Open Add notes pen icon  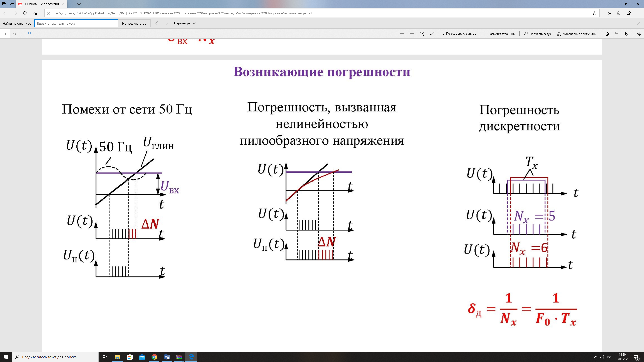619,13
